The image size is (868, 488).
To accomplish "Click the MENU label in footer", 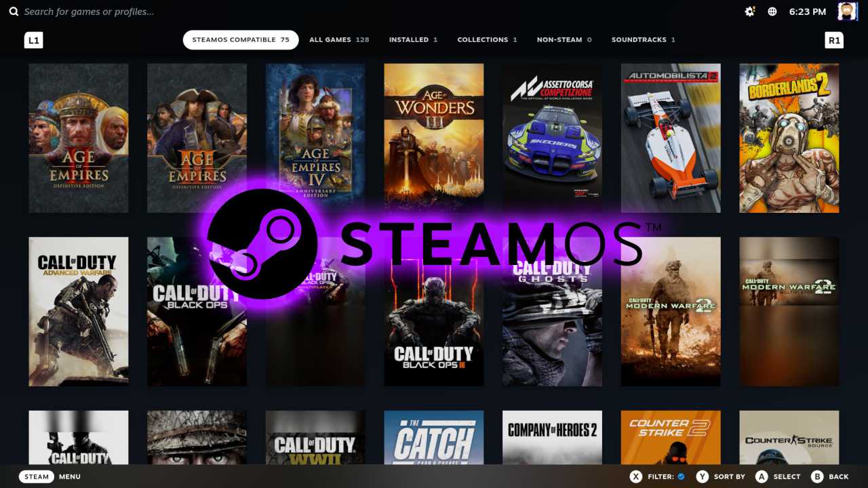I will (x=70, y=476).
